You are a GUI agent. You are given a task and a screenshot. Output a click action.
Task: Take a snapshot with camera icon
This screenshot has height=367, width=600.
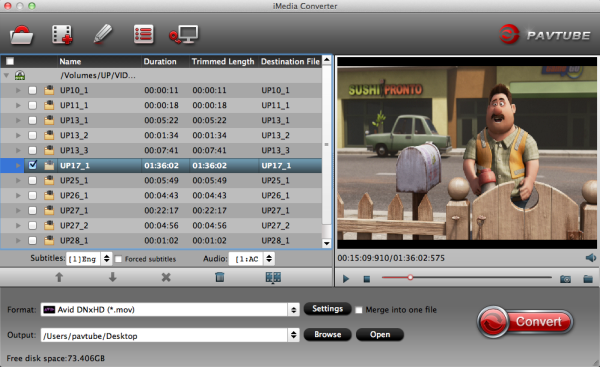(x=565, y=279)
